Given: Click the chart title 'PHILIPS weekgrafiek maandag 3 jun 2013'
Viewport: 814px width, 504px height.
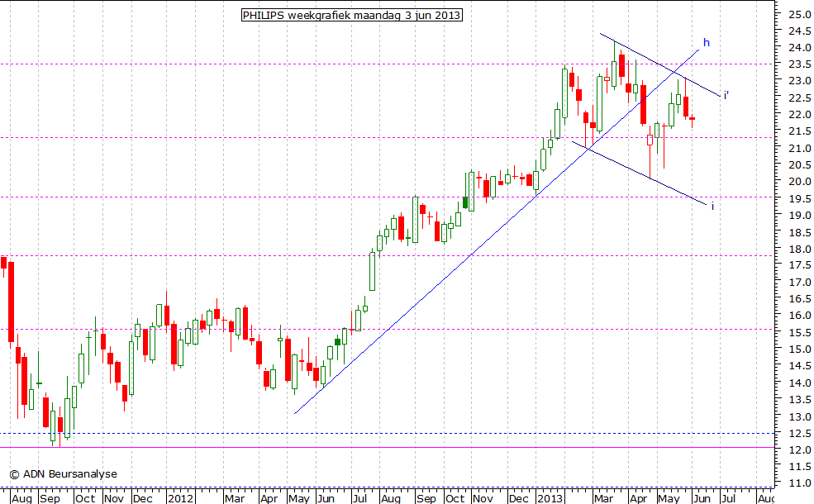Looking at the screenshot, I should (x=352, y=15).
